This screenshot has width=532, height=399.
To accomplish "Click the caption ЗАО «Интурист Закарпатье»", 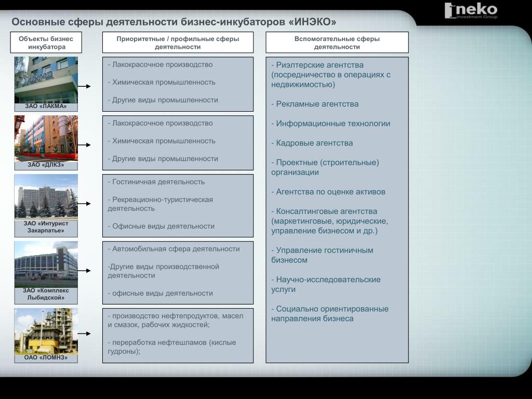I will click(x=46, y=227).
